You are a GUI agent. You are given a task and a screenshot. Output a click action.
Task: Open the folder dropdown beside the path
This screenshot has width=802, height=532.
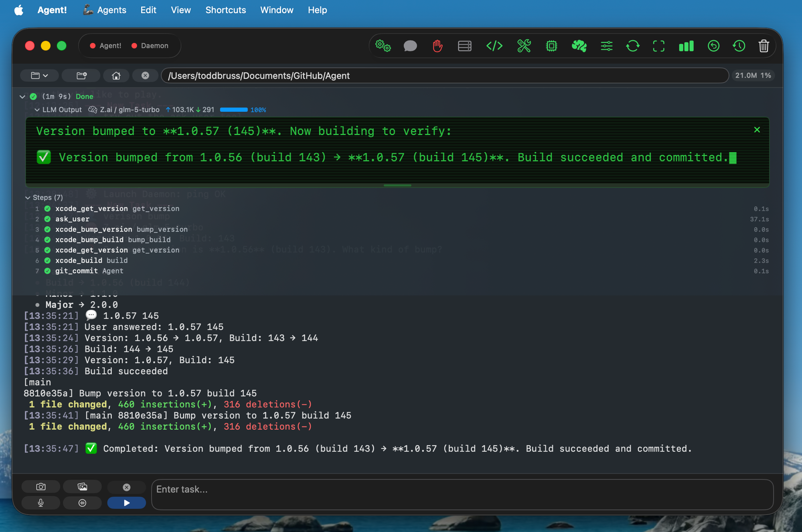point(39,75)
